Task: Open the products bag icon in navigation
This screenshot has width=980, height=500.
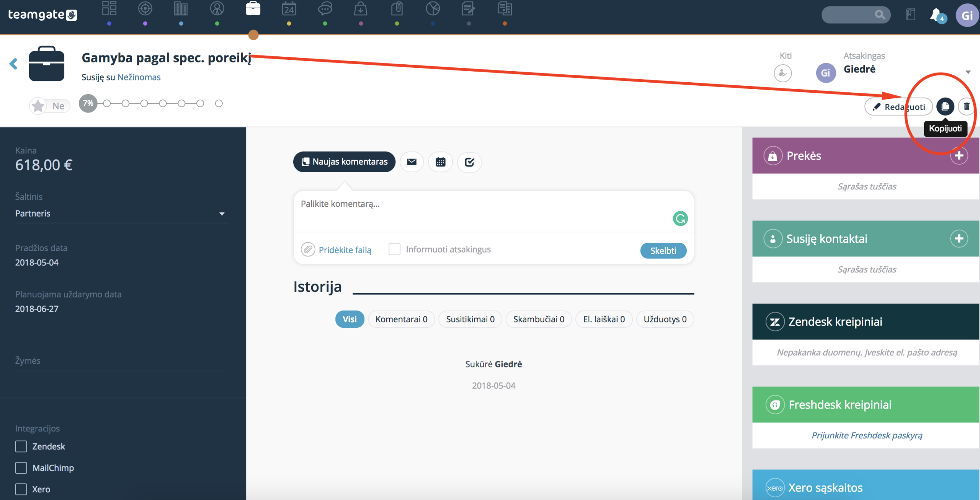Action: (x=361, y=8)
